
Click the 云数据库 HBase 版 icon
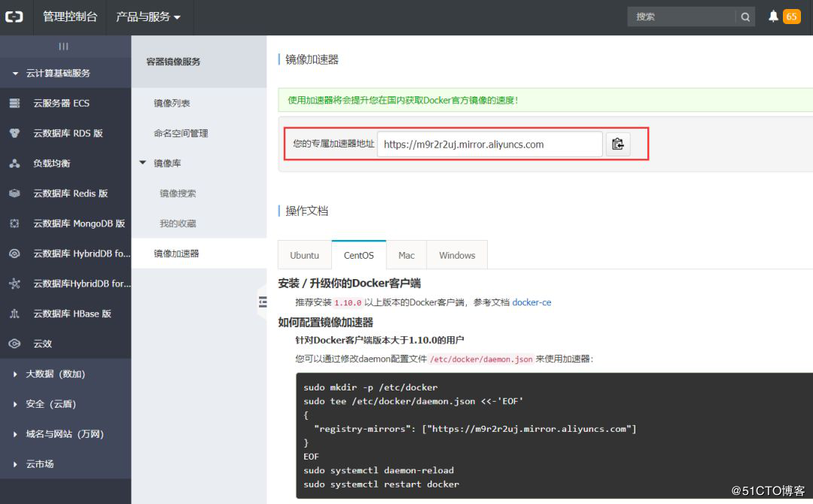click(x=14, y=314)
